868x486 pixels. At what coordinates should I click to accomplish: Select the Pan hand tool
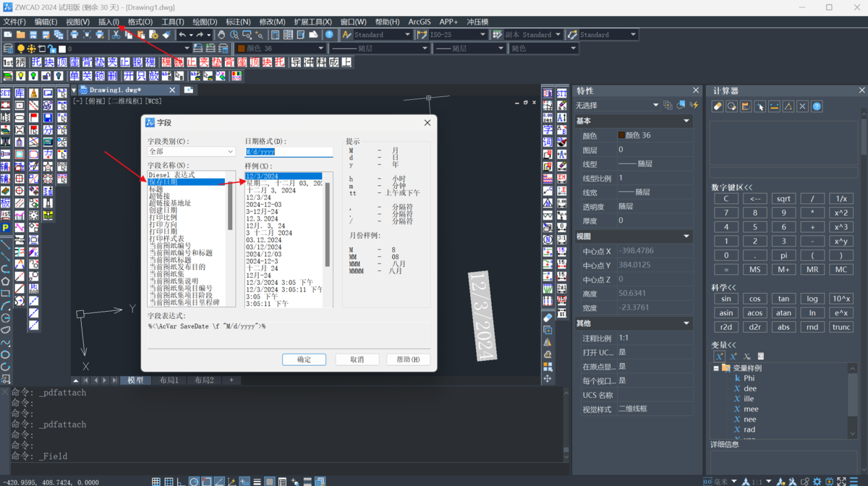tap(221, 35)
